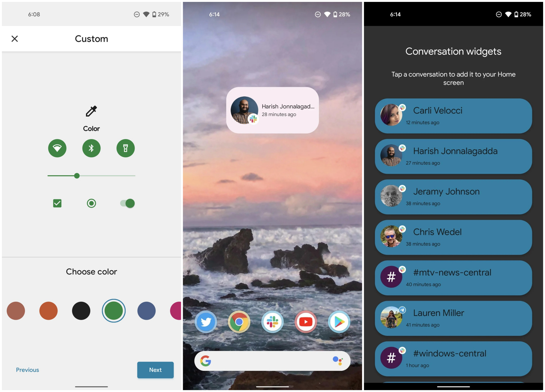Enable the green checkbox option
This screenshot has height=392, width=545.
(57, 203)
